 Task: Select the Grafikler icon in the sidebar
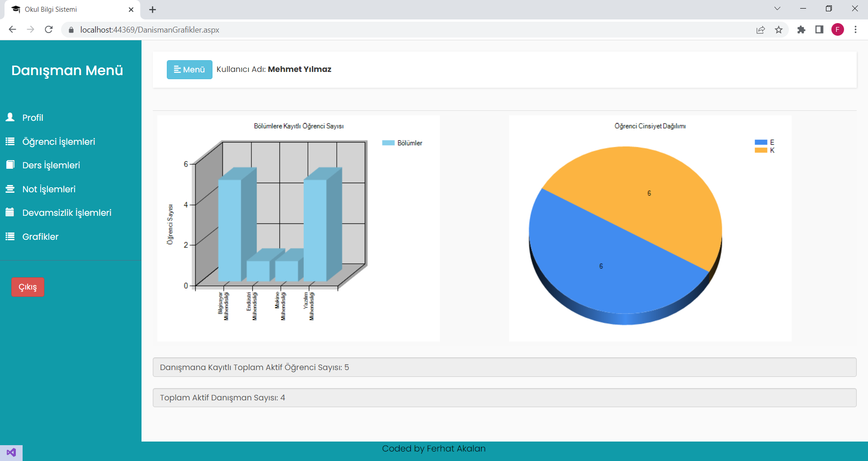click(9, 236)
